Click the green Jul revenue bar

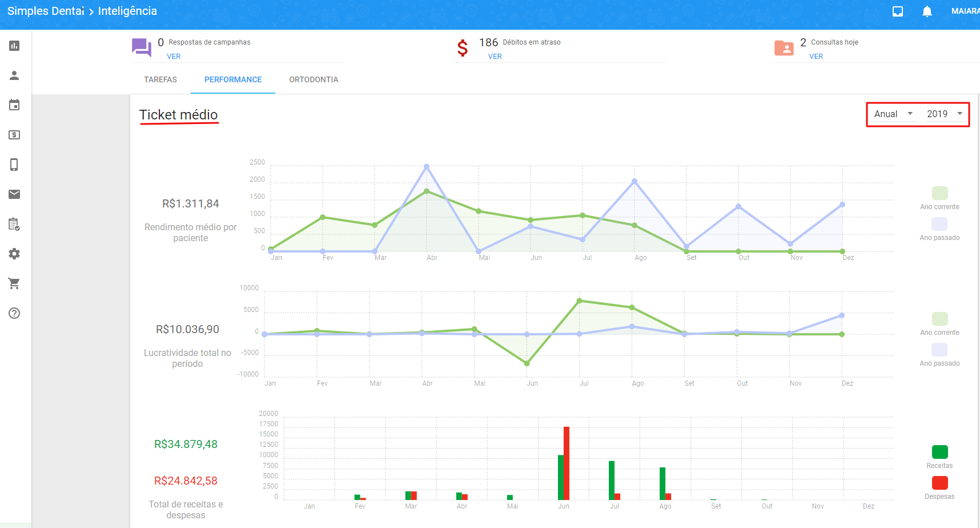point(612,481)
